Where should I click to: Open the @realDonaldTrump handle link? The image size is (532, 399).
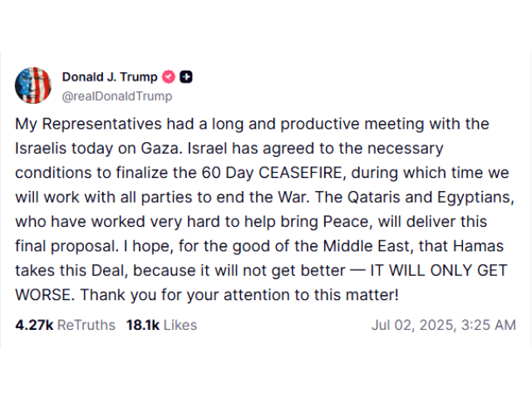point(117,96)
